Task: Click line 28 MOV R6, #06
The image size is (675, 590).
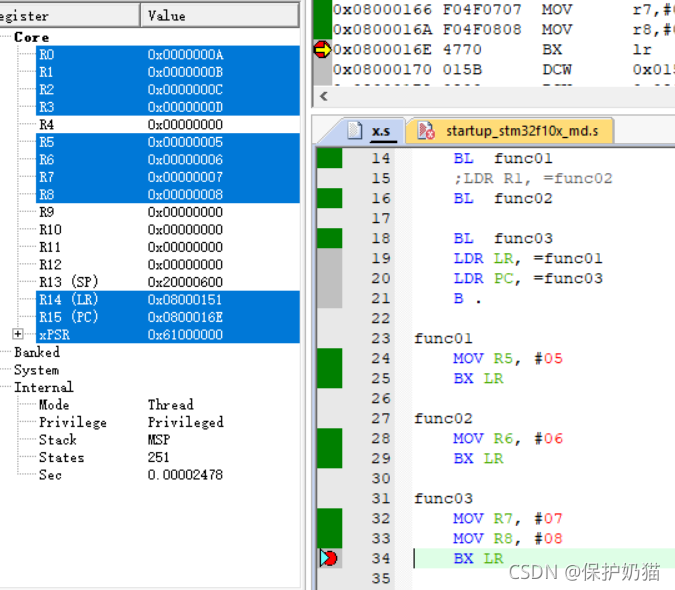Action: (508, 439)
